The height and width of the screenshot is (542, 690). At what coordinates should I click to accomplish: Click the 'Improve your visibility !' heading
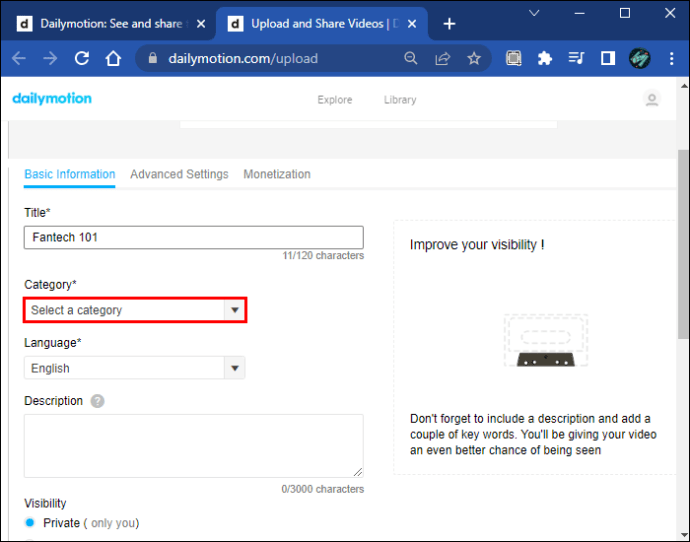477,245
